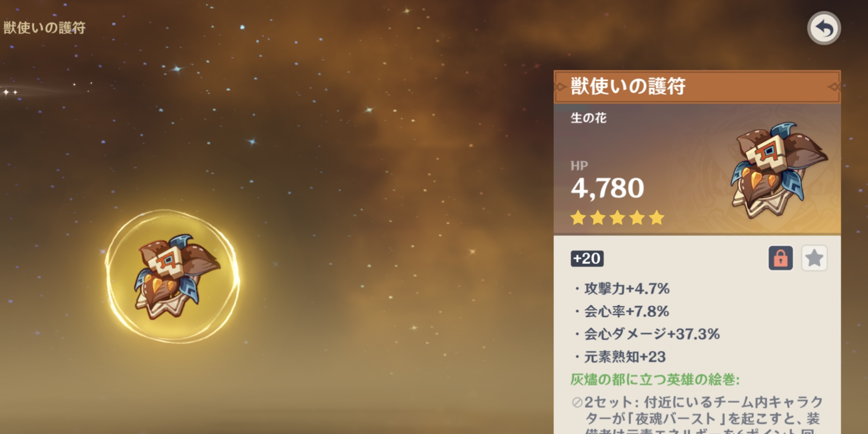
Task: Click the green 灰燼の都に立つ英雄の絵巻 set name
Action: point(655,380)
